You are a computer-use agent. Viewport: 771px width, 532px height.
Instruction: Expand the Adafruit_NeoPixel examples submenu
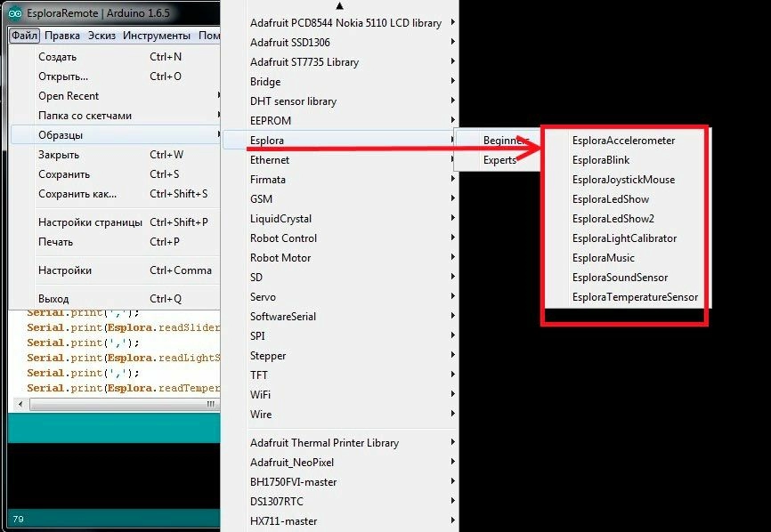click(291, 463)
